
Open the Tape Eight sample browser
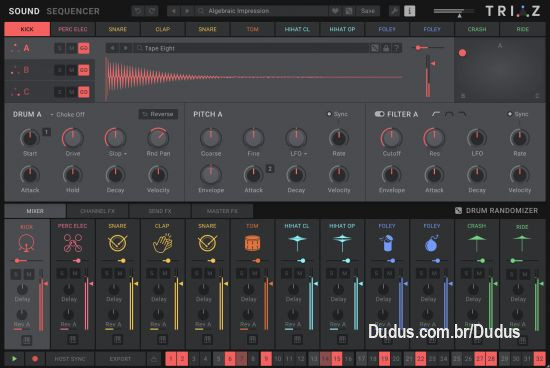(x=251, y=48)
